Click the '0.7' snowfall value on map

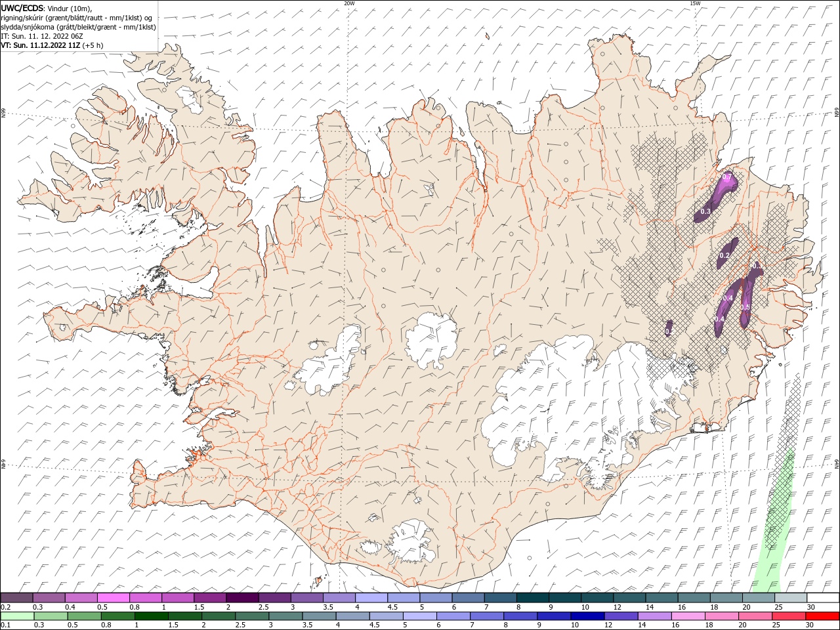pos(726,177)
